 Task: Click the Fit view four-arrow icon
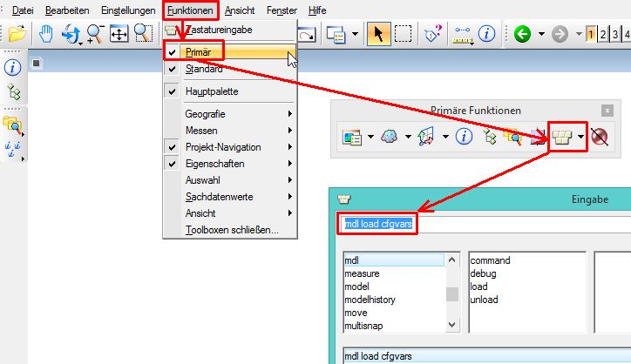point(119,34)
